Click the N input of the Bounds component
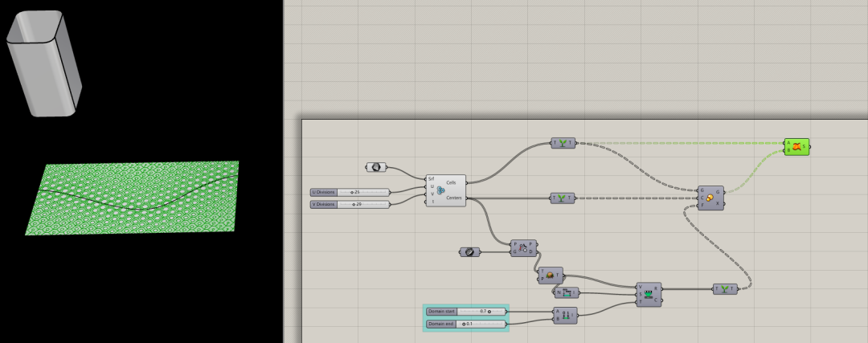 (x=559, y=292)
